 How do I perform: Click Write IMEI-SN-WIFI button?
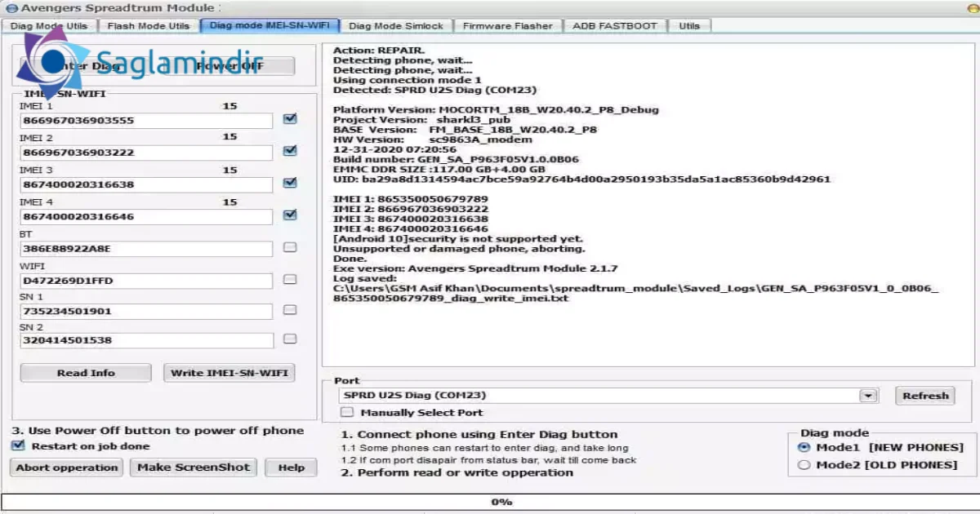(x=229, y=373)
